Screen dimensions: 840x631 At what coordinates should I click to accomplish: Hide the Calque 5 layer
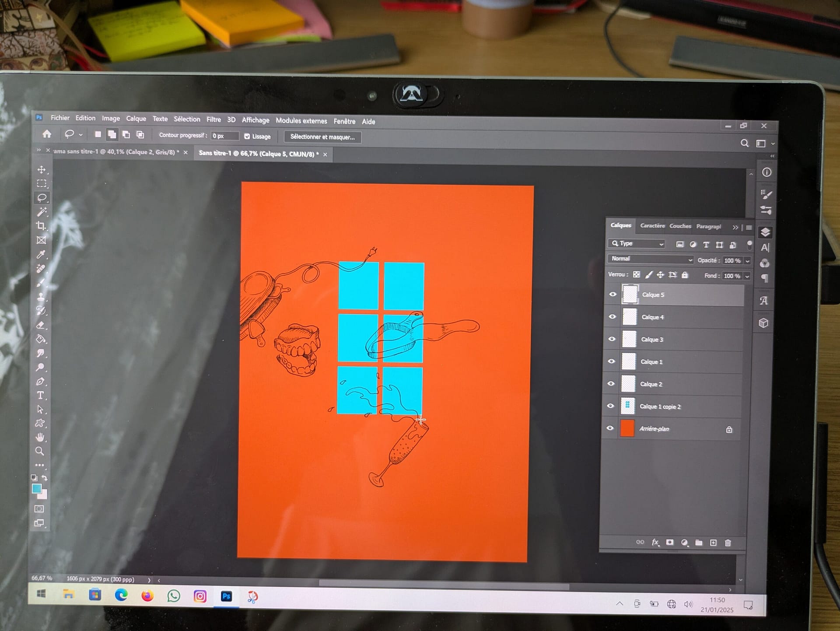tap(612, 294)
